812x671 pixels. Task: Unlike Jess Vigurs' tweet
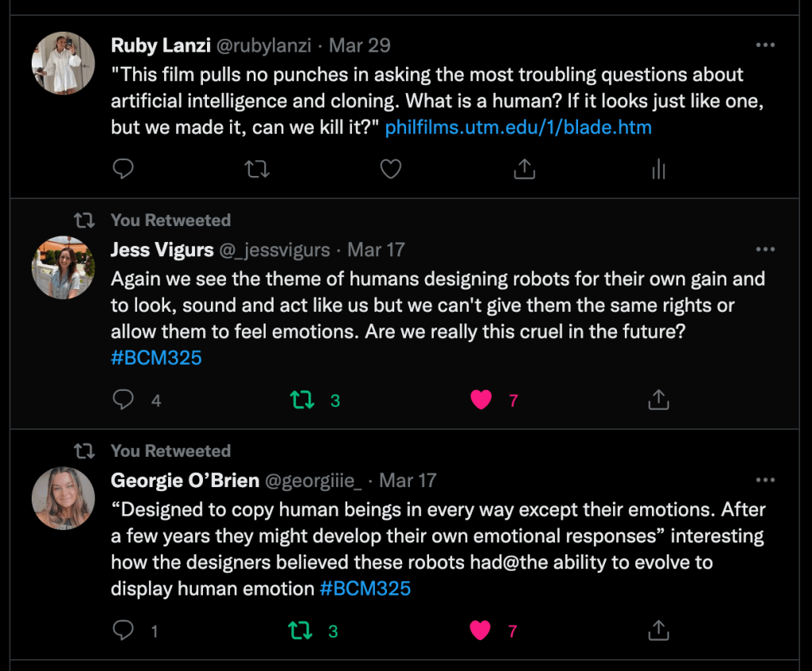point(481,400)
